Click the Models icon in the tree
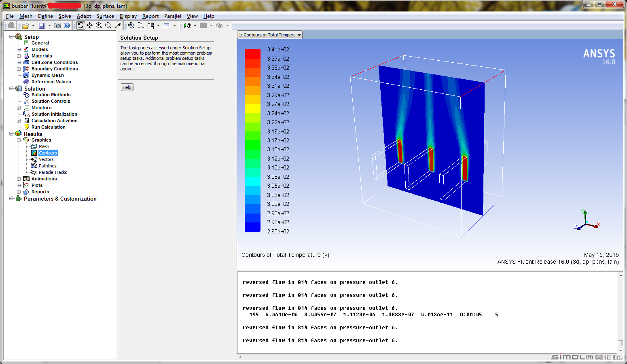 click(26, 49)
